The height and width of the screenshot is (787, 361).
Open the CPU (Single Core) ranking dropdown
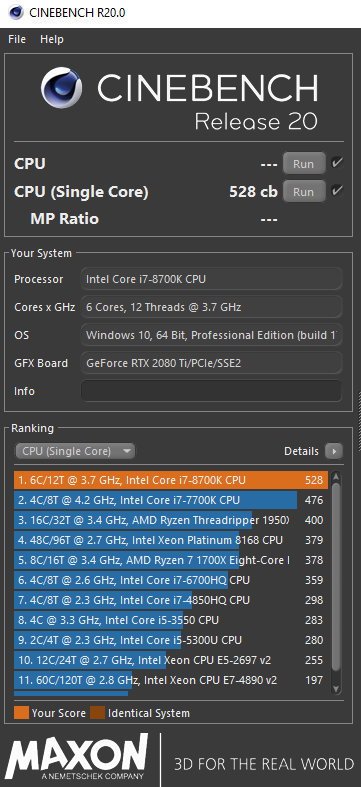75,451
